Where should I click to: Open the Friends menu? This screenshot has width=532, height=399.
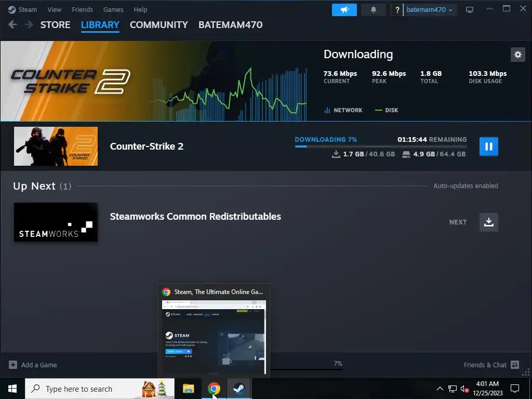click(82, 9)
